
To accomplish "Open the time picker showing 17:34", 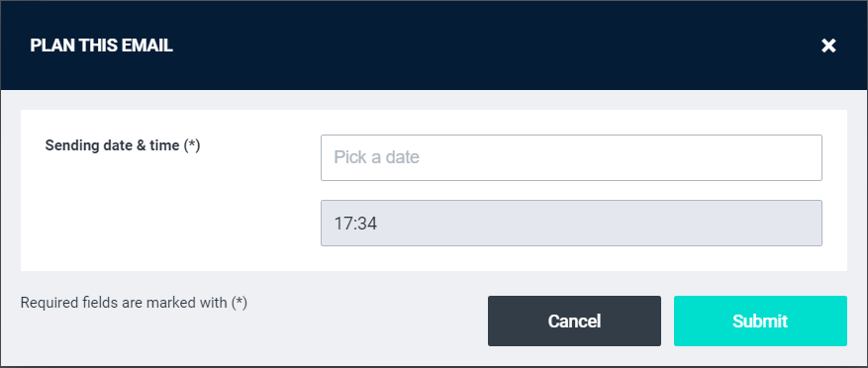I will pyautogui.click(x=571, y=223).
